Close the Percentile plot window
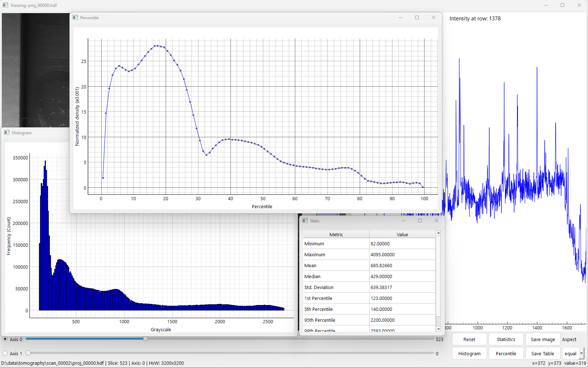This screenshot has width=588, height=368. 433,17
